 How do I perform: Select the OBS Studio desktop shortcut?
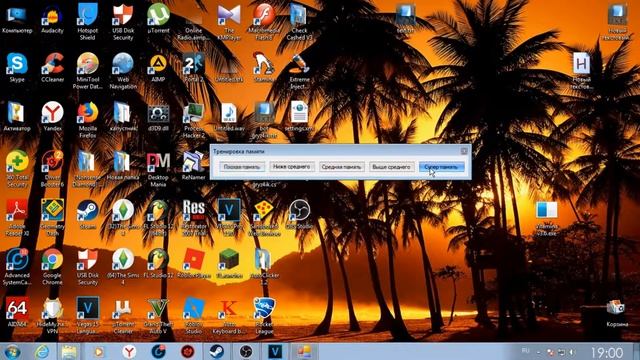[299, 215]
